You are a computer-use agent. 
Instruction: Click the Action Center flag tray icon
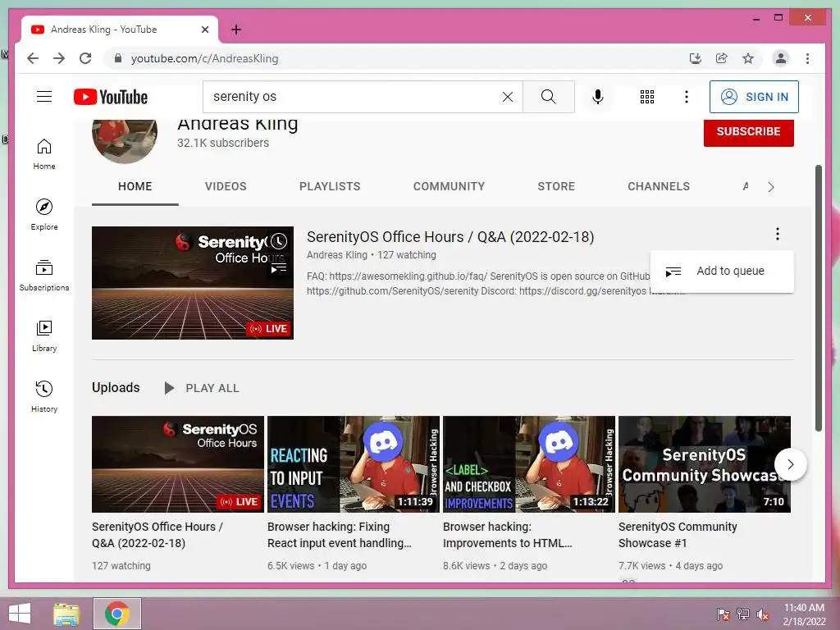pyautogui.click(x=723, y=614)
